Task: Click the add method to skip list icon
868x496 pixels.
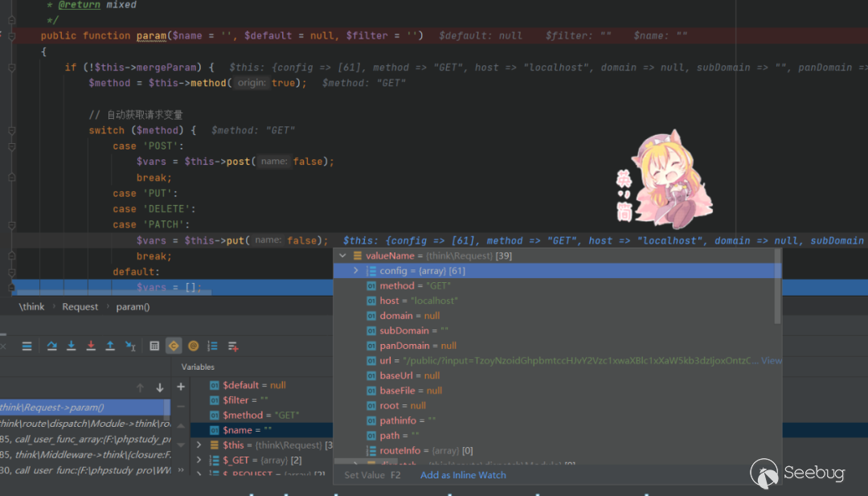Action: pos(233,346)
